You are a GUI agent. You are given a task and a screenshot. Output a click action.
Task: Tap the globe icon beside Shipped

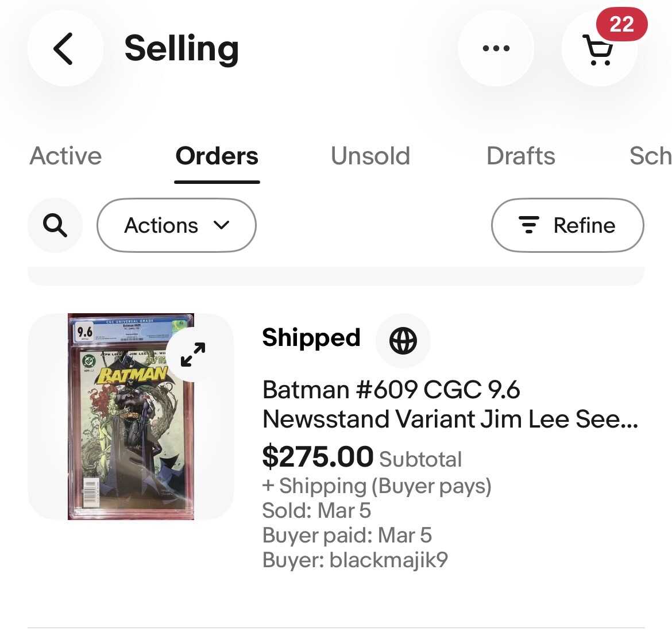click(403, 341)
